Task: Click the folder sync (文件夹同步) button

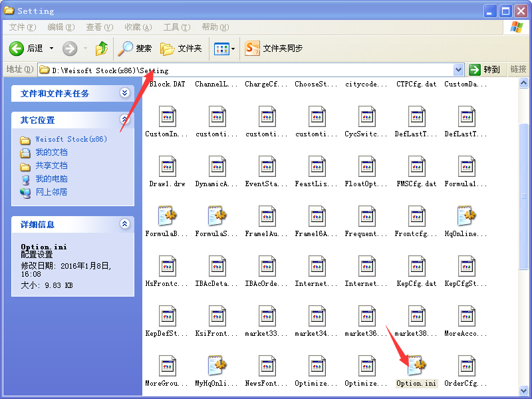Action: click(x=273, y=49)
